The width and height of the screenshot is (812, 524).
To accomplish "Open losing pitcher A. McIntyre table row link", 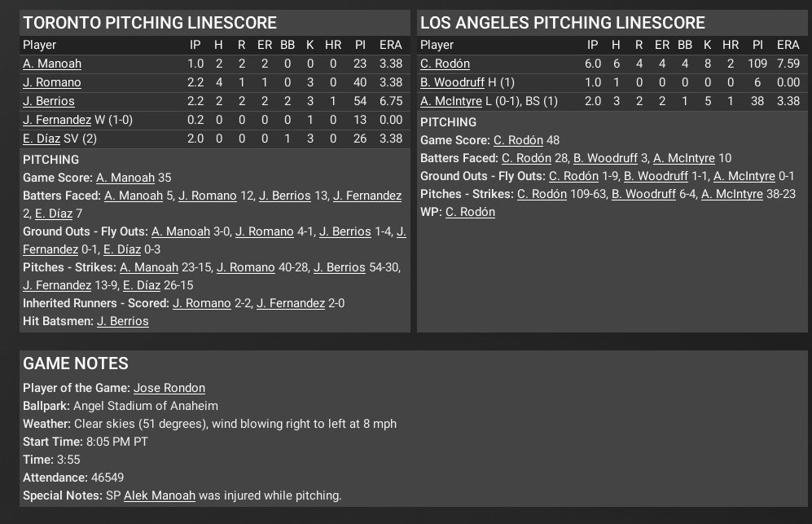I will pos(453,101).
